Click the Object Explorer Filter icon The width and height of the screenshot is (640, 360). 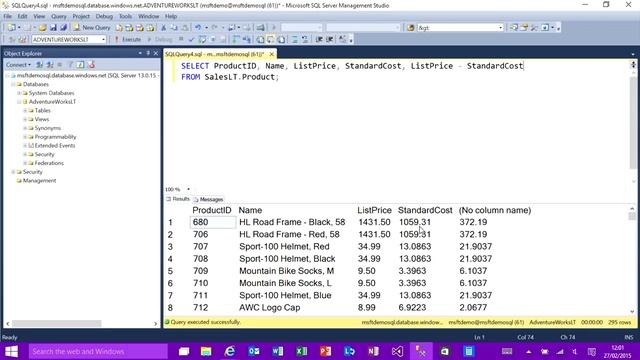tap(70, 65)
